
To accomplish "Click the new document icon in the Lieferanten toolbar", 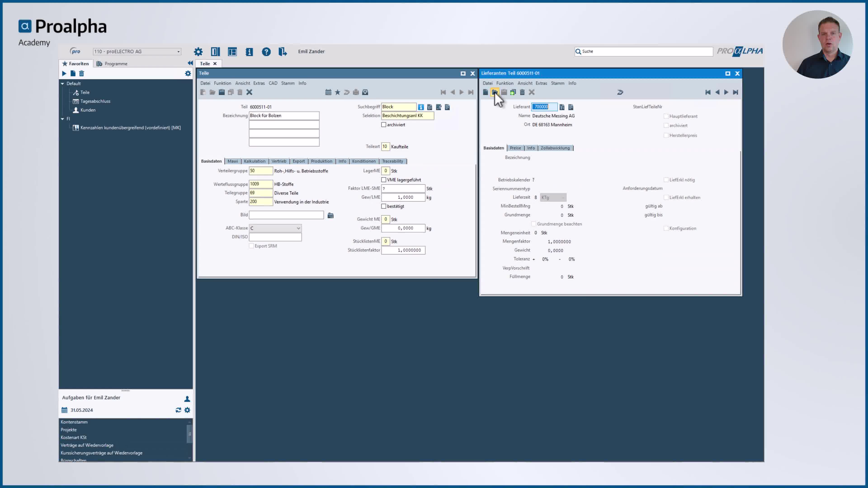I will tap(485, 92).
